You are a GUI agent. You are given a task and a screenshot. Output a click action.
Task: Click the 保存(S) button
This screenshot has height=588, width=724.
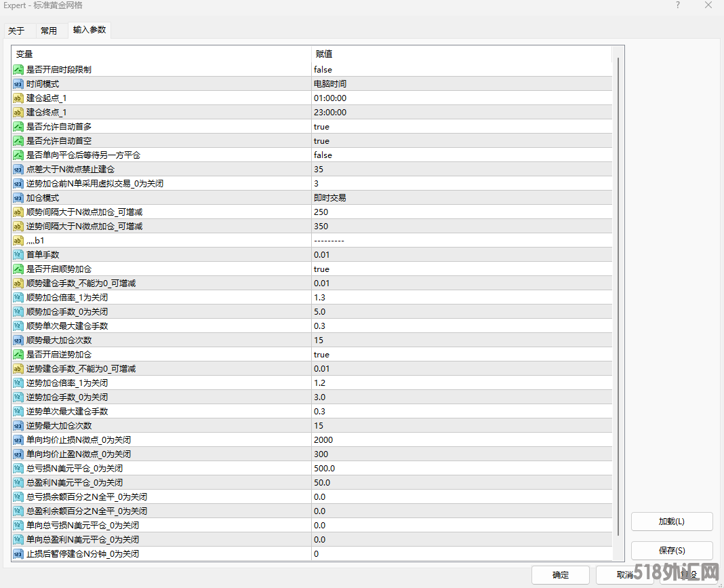point(672,551)
